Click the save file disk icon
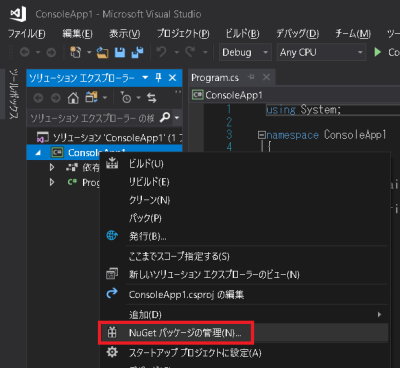400x368 pixels. (x=120, y=52)
